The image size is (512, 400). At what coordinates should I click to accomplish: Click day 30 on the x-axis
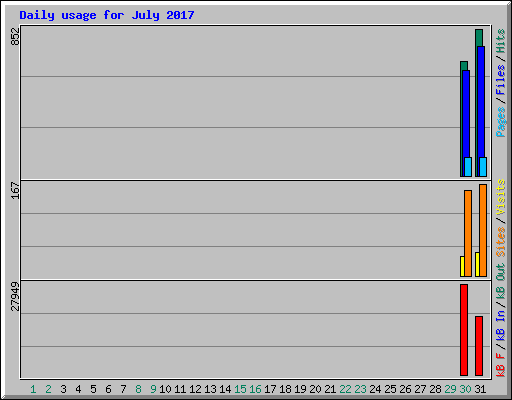point(465,389)
